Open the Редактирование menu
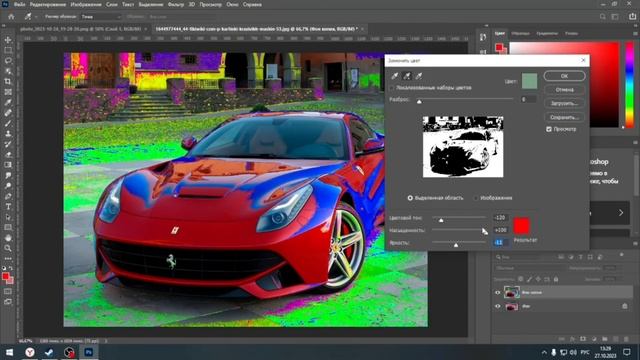This screenshot has width=640, height=360. (48, 4)
